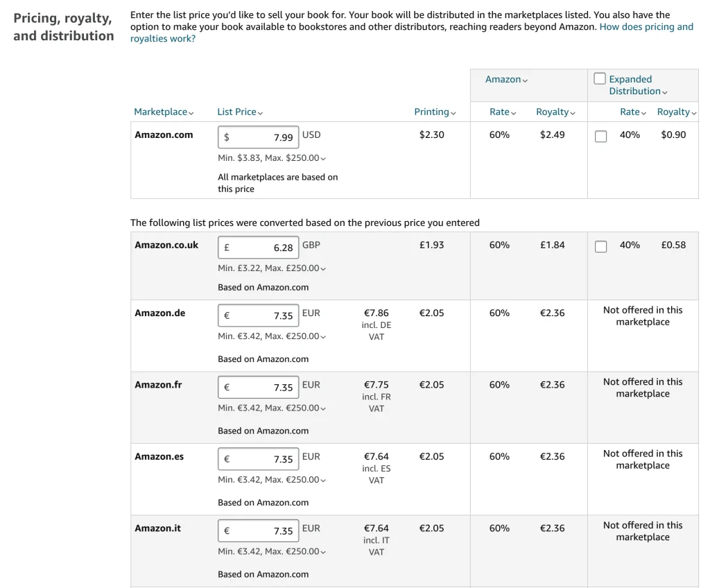
Task: Select the €7.75 incl. FR VAT price
Action: pyautogui.click(x=376, y=397)
